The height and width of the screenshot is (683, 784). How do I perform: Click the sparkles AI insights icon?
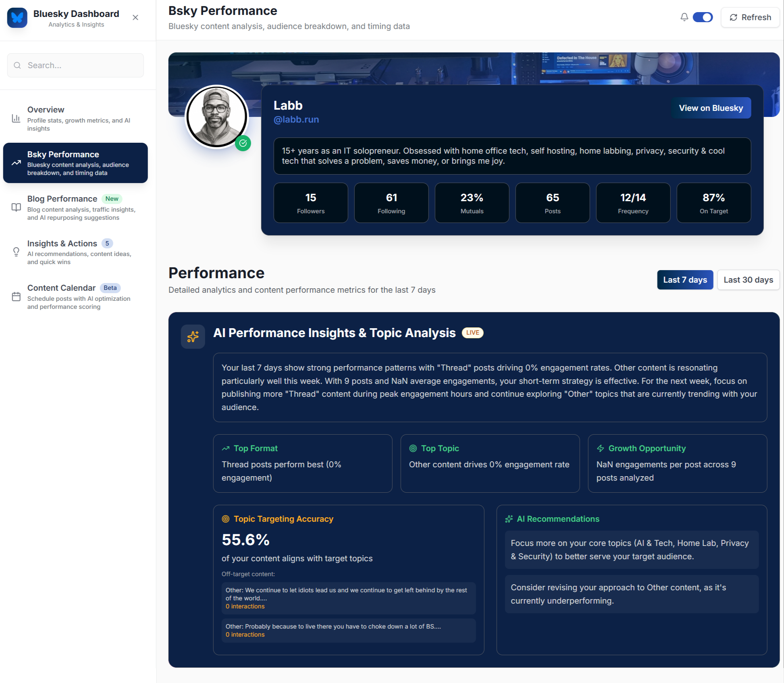pos(193,336)
